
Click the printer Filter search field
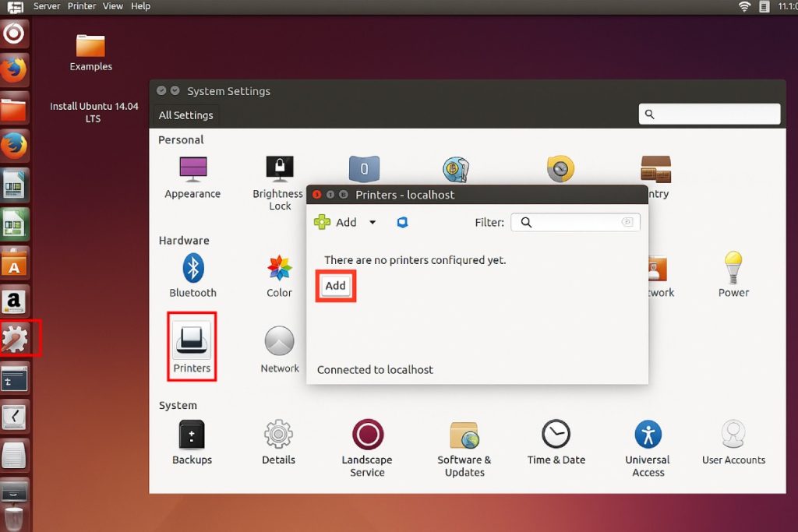[575, 222]
